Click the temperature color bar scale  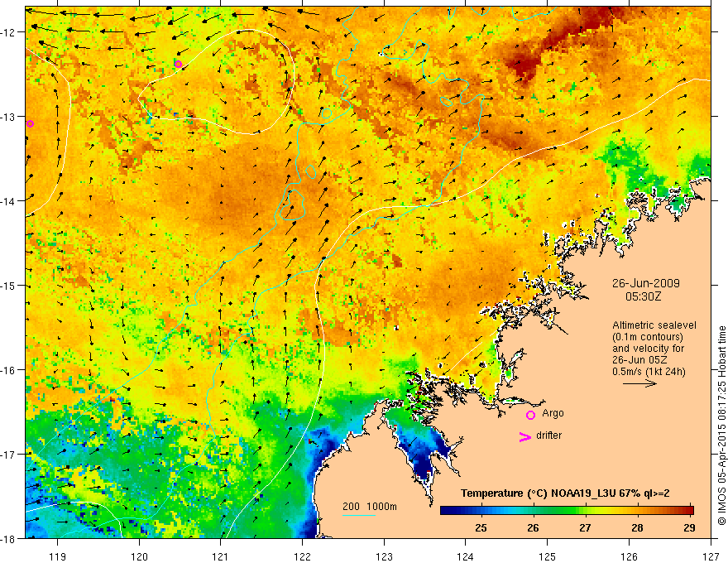point(567,511)
